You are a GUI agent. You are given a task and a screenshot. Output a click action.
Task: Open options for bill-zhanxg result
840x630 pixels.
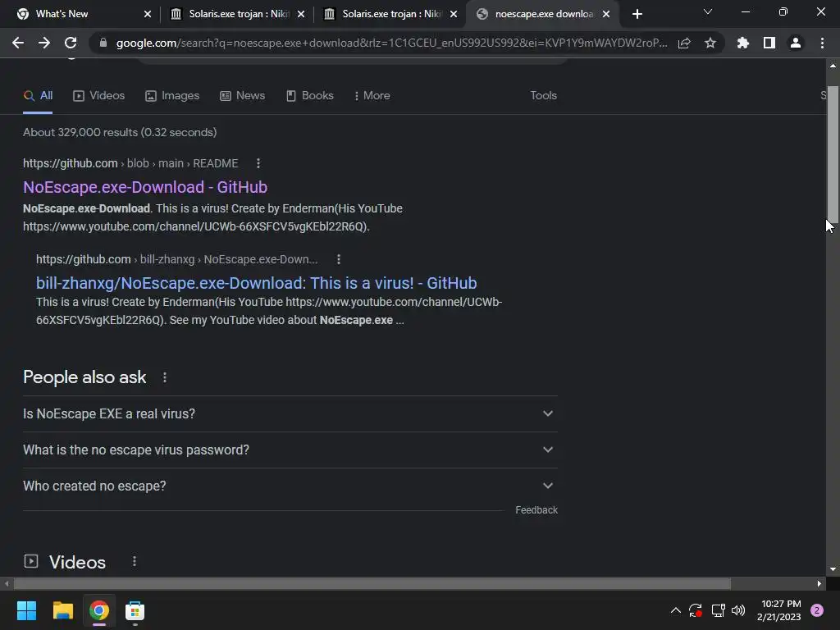point(339,259)
